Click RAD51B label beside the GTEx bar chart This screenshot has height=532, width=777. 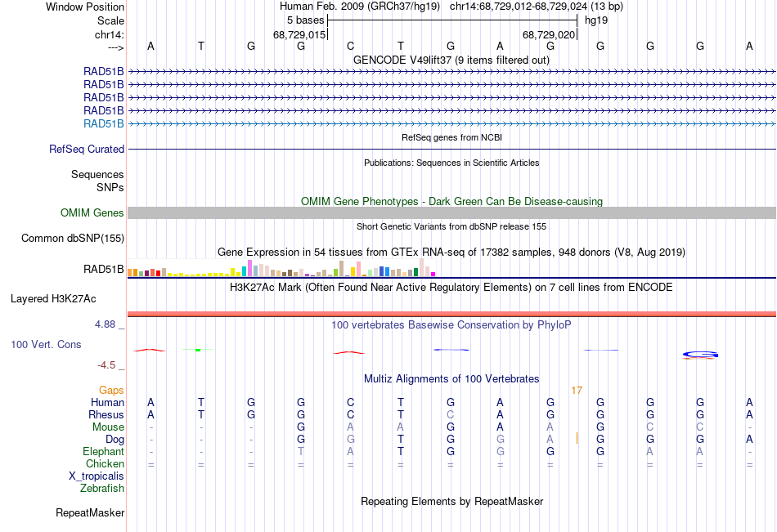point(104,270)
